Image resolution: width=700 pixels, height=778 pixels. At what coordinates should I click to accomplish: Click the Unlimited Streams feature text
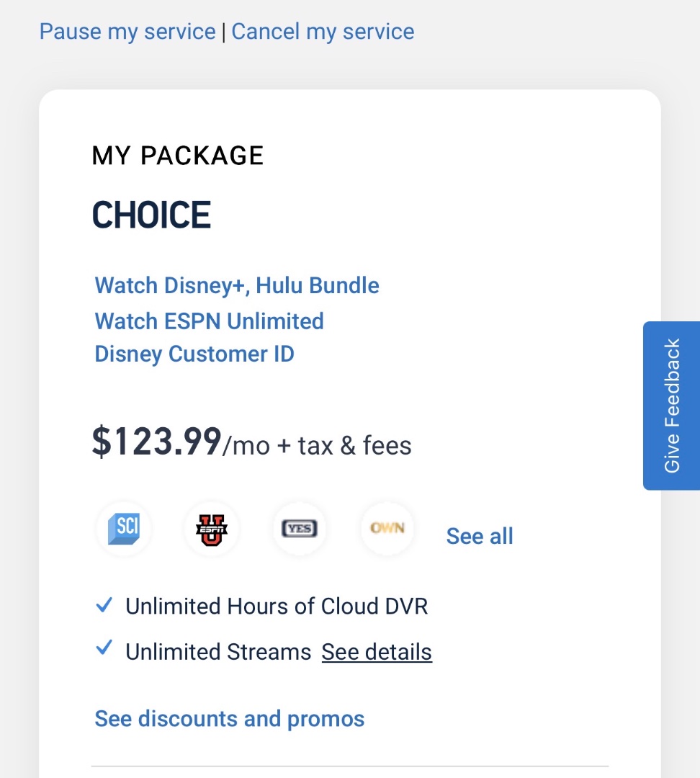[x=218, y=652]
